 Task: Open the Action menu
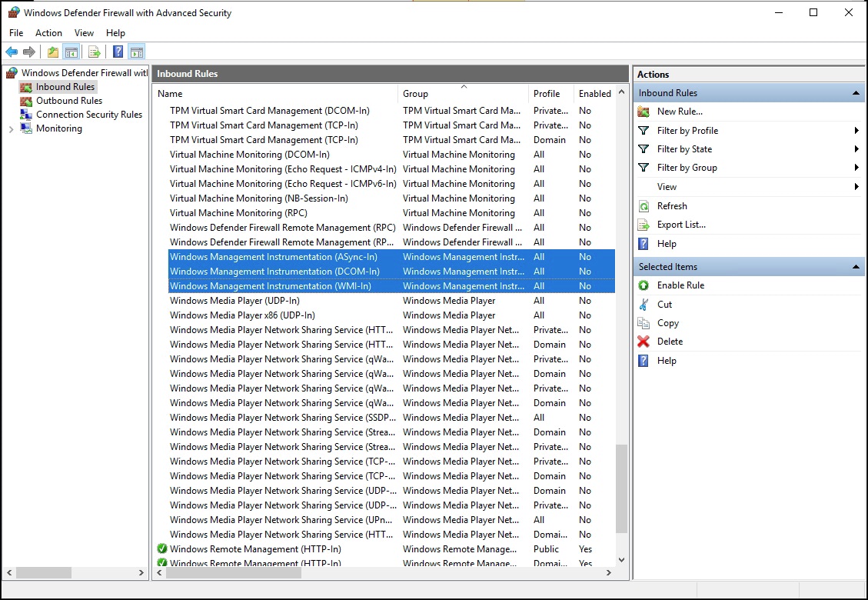pos(48,32)
